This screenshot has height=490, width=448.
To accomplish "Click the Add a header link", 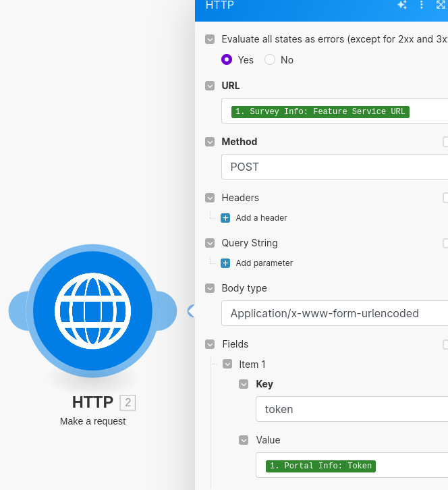I will [261, 218].
